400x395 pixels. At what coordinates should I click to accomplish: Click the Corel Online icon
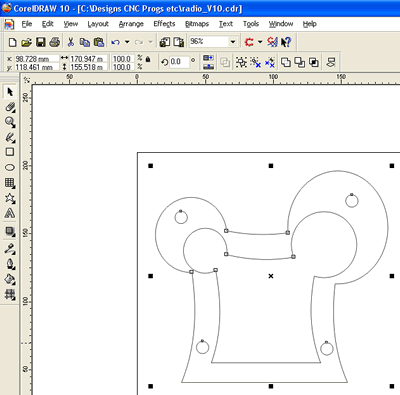tap(272, 42)
